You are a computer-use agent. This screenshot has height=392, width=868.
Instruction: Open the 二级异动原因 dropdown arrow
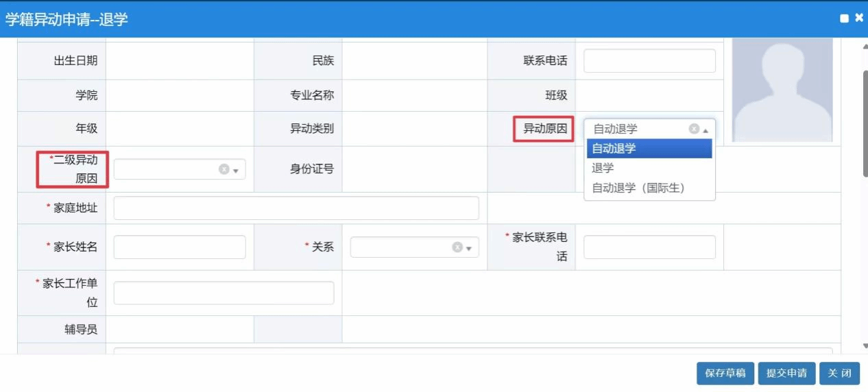point(236,171)
